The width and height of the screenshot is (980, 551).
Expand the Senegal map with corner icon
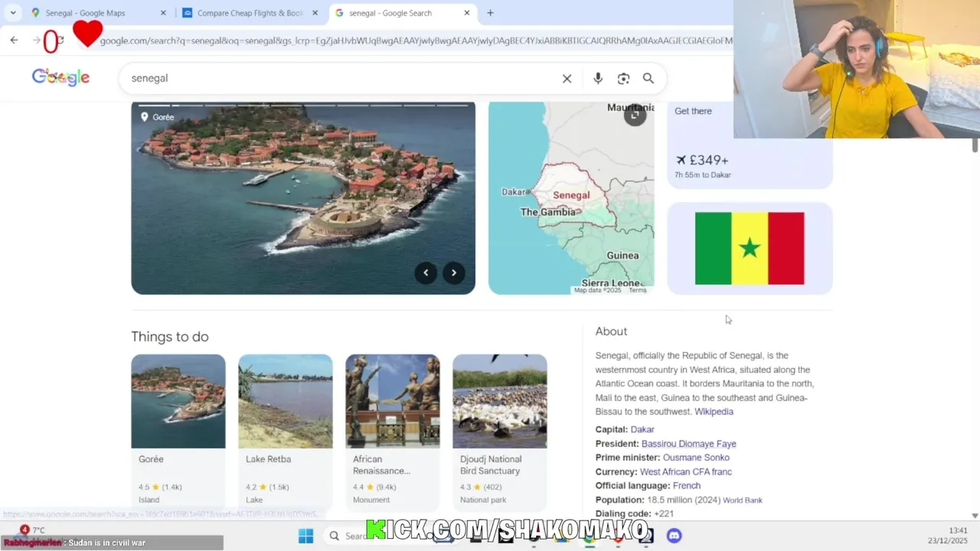click(635, 115)
